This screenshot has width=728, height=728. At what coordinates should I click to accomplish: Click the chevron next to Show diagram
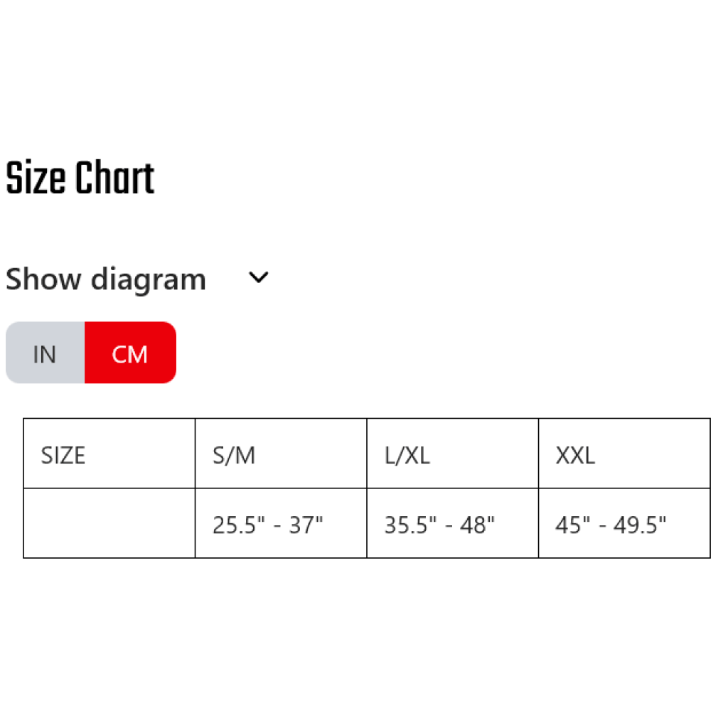coord(258,278)
